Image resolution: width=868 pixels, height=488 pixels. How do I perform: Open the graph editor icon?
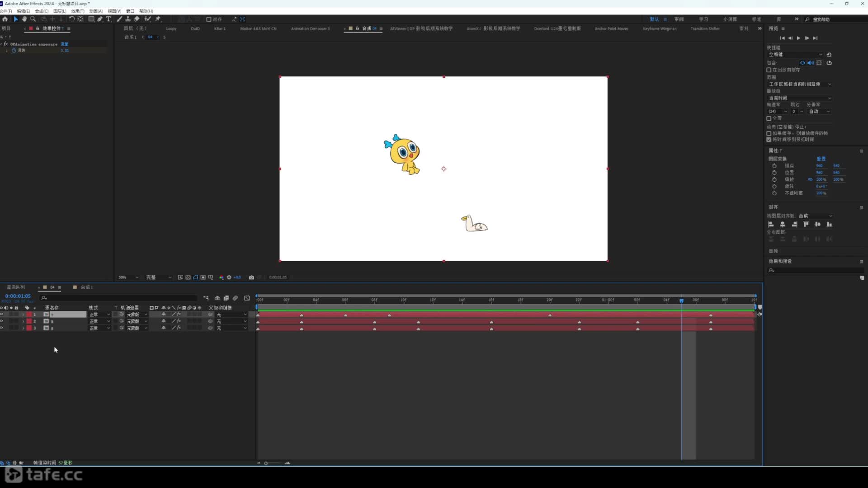[x=247, y=298]
